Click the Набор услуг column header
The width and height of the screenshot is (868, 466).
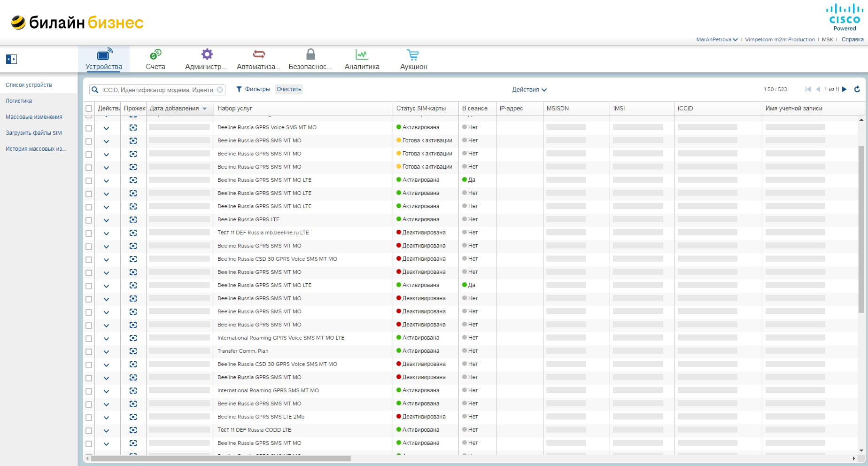pos(303,109)
